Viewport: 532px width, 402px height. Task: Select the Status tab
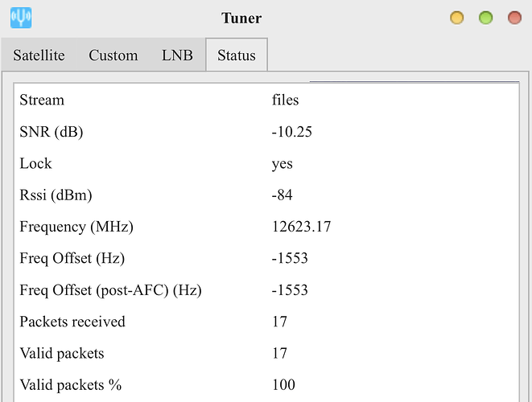coord(237,55)
